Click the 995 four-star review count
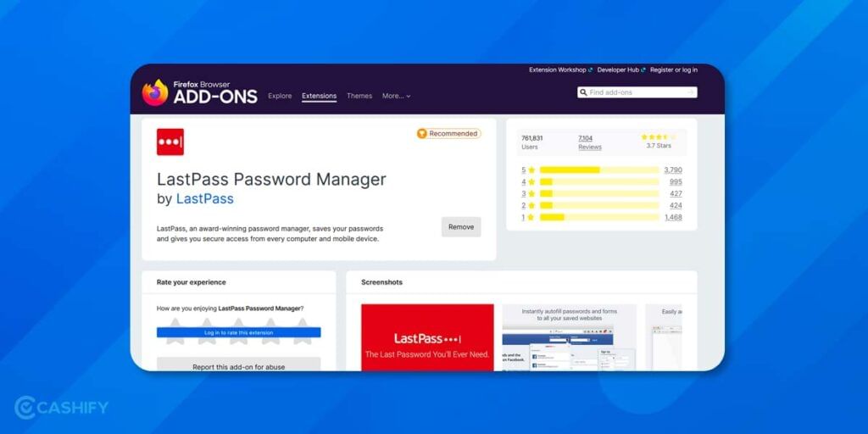Screen dimensions: 868x434 point(676,181)
